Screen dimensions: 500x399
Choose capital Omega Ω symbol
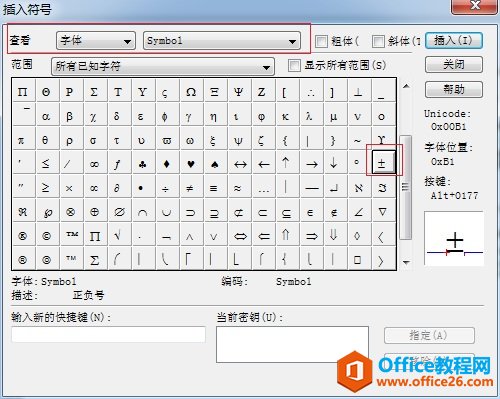(191, 91)
